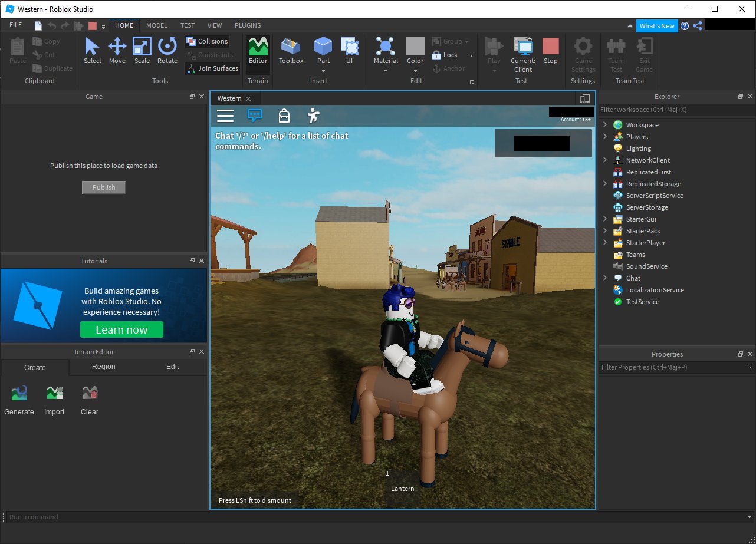Open the Part dropdown arrow
756x544 pixels.
coord(323,71)
